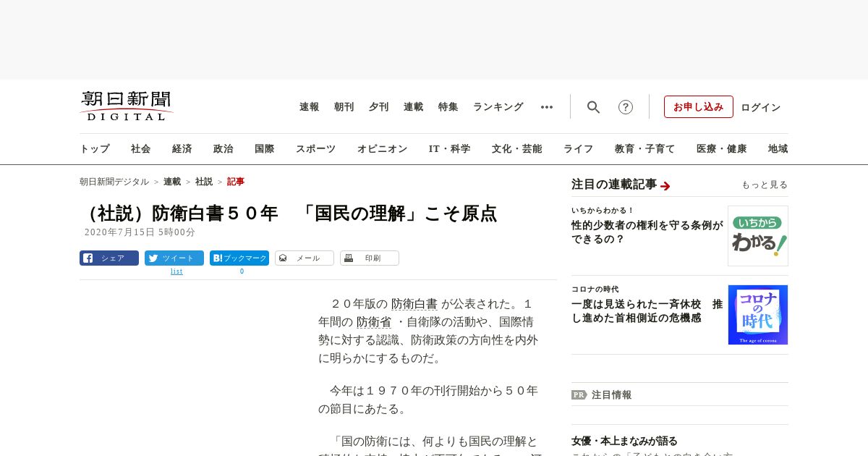Go to オピニオン section tab
Image resolution: width=868 pixels, height=456 pixels.
pyautogui.click(x=382, y=149)
